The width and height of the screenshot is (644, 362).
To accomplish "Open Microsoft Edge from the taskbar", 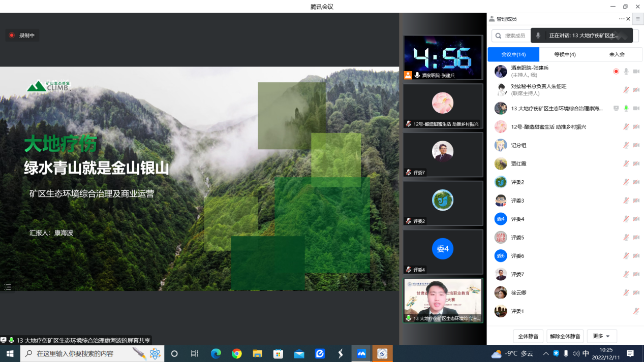I will [216, 353].
